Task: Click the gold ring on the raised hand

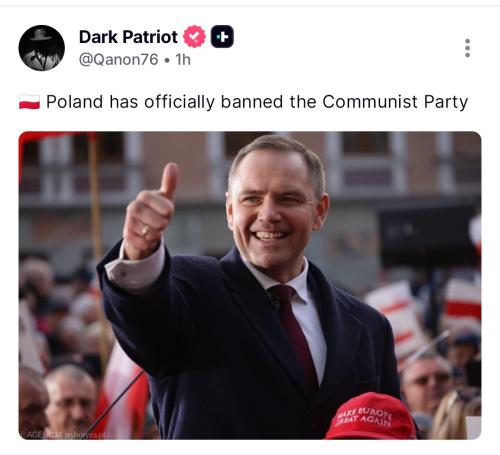Action: [x=146, y=230]
